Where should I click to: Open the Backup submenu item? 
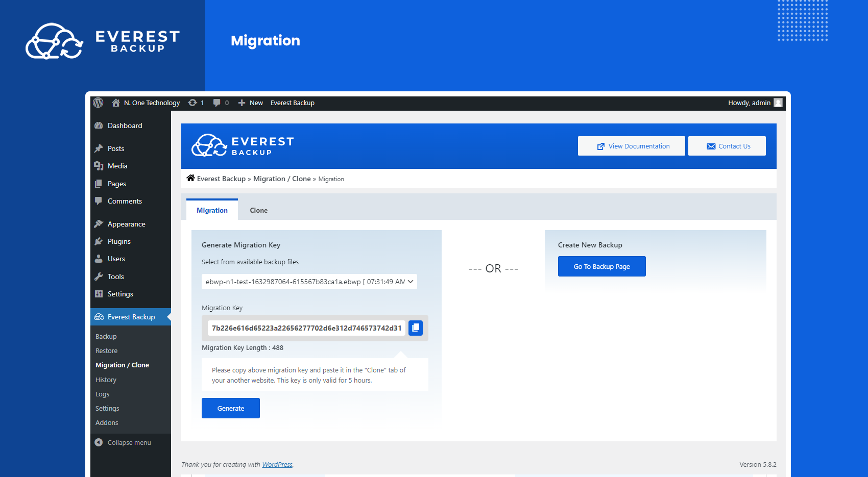(106, 336)
